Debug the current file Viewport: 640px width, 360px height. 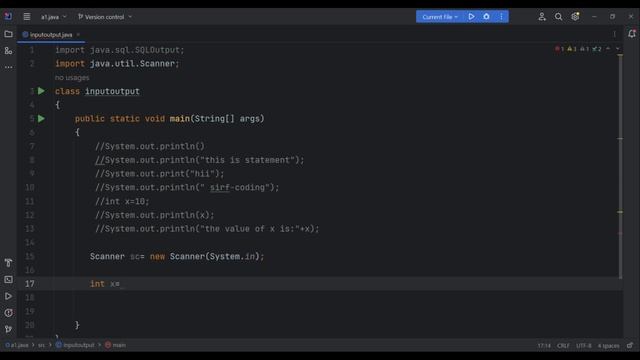[x=486, y=17]
